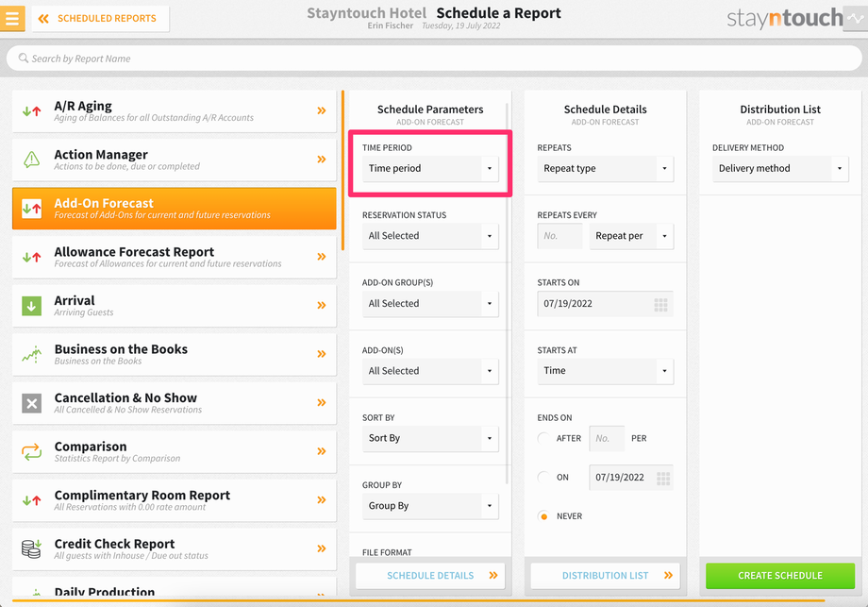The width and height of the screenshot is (868, 607).
Task: Click the Action Manager double-chevron arrow
Action: 322,160
